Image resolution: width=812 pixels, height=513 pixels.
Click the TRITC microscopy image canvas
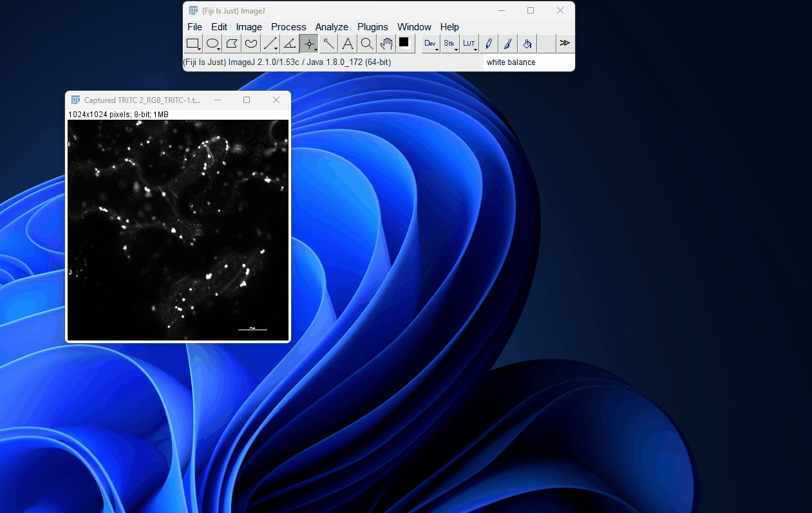point(178,230)
